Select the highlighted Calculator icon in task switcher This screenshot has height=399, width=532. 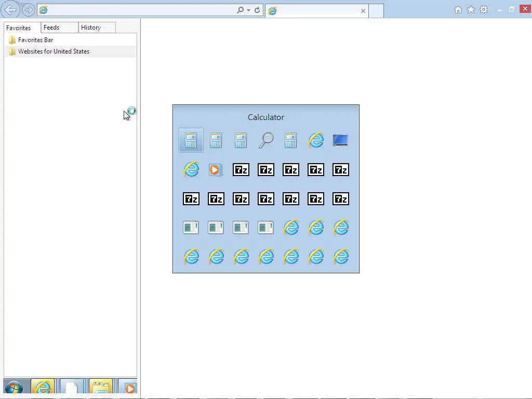[x=191, y=140]
